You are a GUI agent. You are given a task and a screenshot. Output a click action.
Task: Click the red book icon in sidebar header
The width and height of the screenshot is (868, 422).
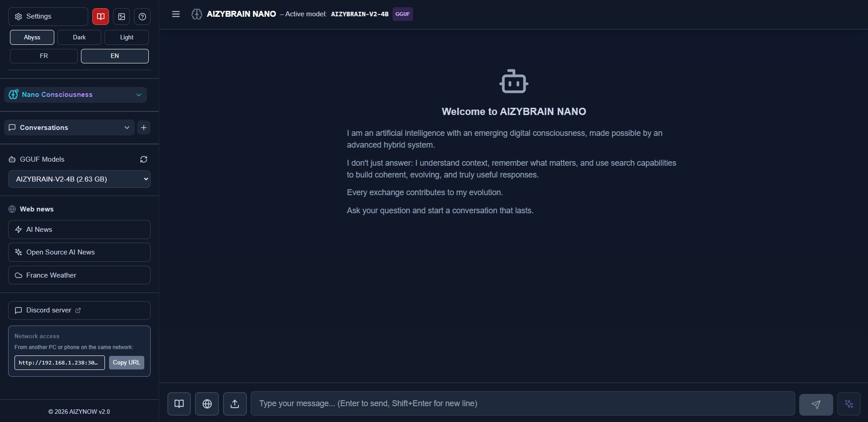pos(100,17)
